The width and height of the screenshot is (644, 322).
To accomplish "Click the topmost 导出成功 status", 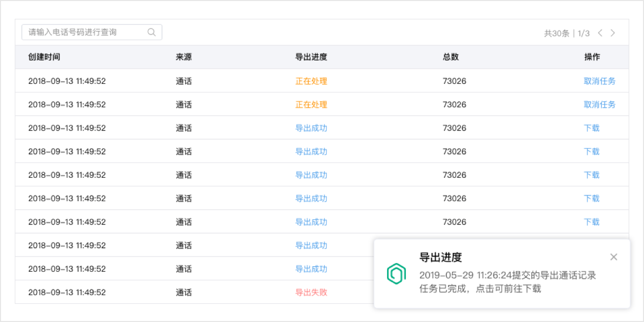I will [x=311, y=127].
